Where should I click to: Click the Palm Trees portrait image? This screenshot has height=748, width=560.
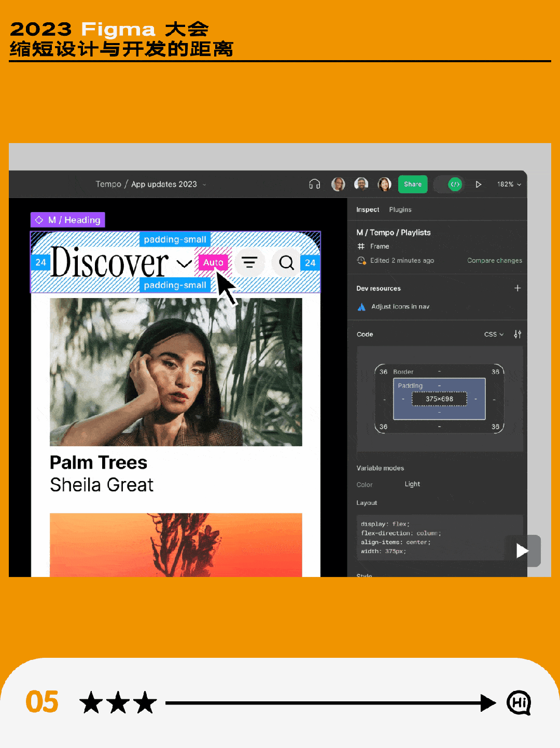pyautogui.click(x=176, y=372)
